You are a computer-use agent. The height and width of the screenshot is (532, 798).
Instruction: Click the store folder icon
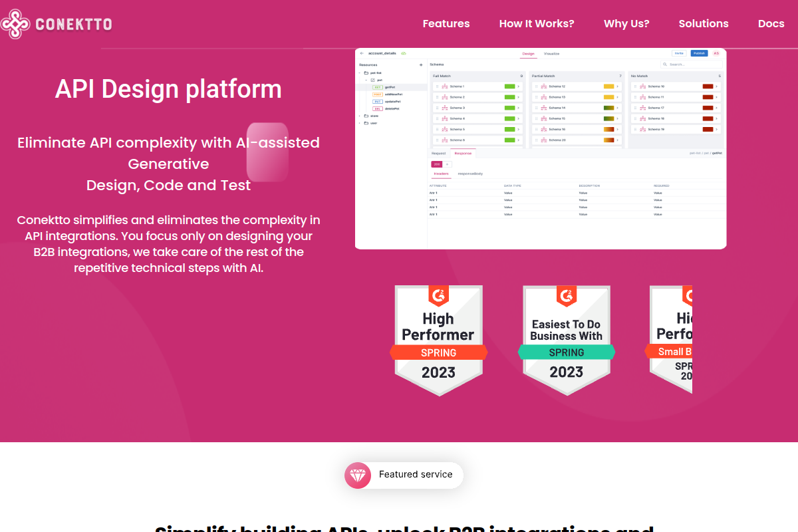pyautogui.click(x=366, y=116)
